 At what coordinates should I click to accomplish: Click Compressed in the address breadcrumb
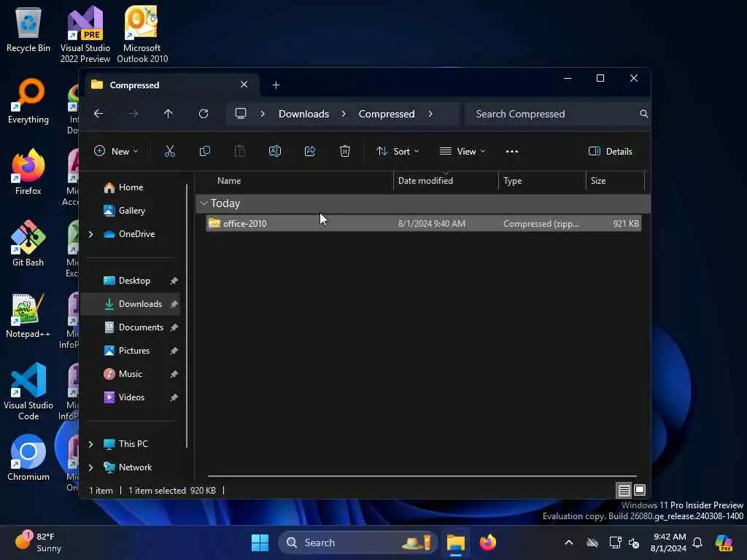click(387, 114)
